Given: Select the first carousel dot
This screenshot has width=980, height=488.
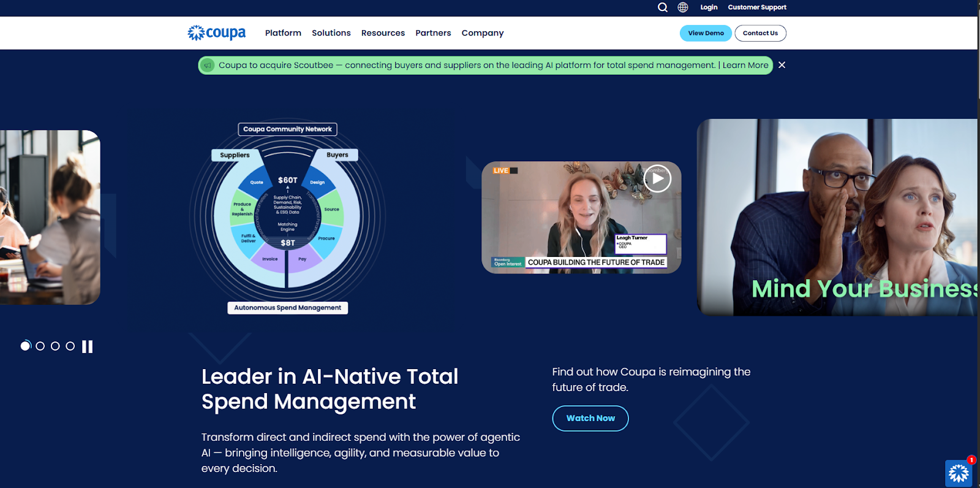Looking at the screenshot, I should point(25,346).
